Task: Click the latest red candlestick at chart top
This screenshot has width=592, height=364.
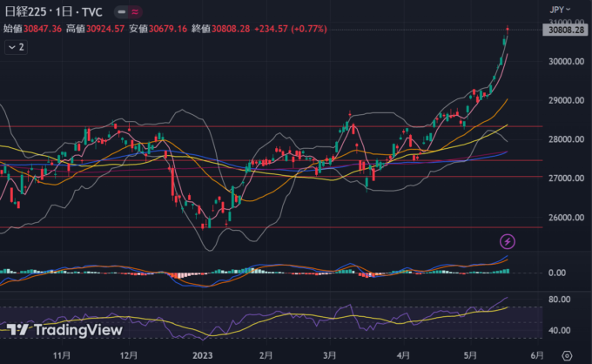Action: [x=508, y=32]
